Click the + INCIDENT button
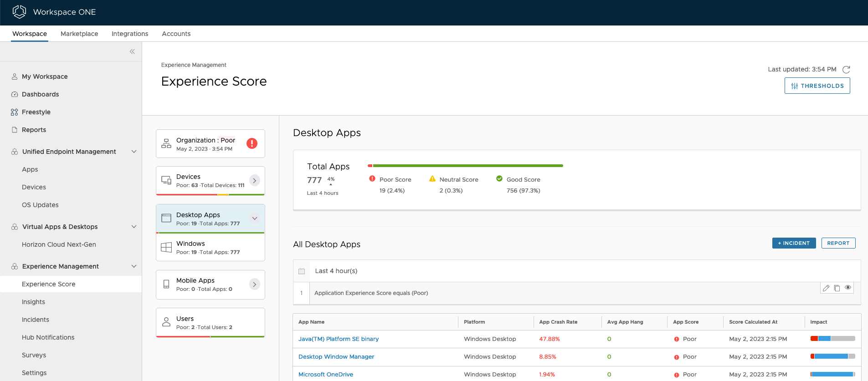Screen dimensions: 868x381 click(794, 243)
